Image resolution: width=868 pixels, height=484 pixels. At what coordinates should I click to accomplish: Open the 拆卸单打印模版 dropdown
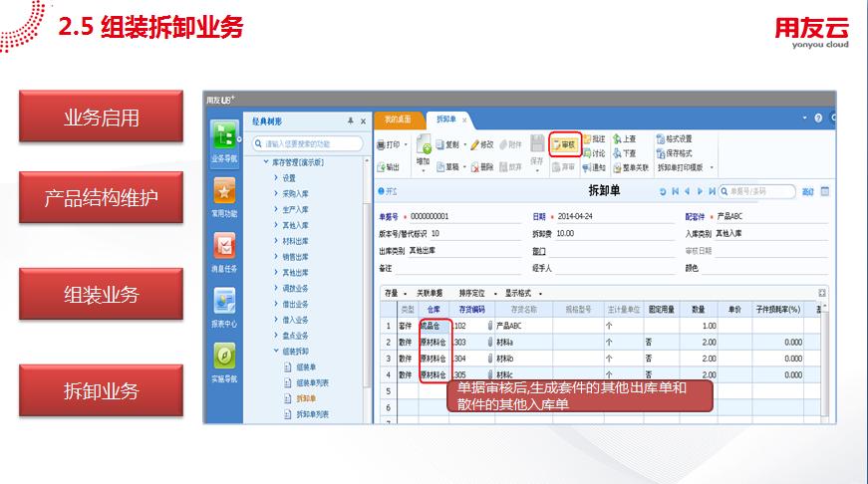pyautogui.click(x=712, y=167)
